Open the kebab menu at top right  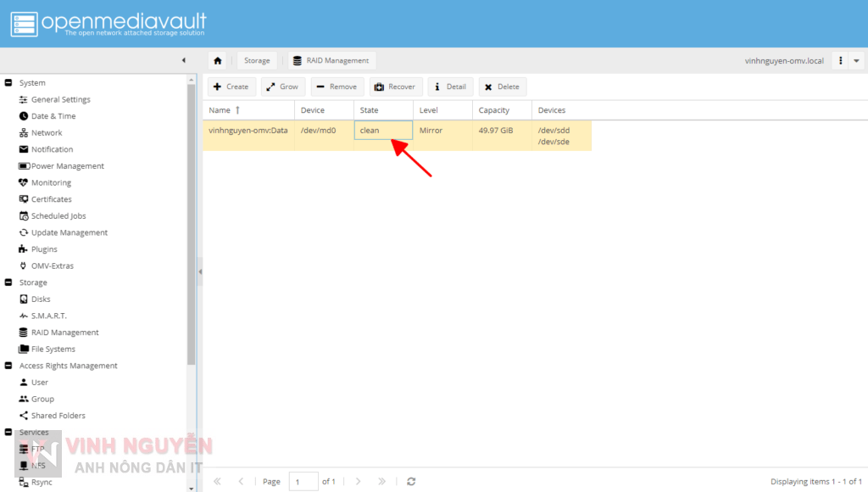[838, 60]
